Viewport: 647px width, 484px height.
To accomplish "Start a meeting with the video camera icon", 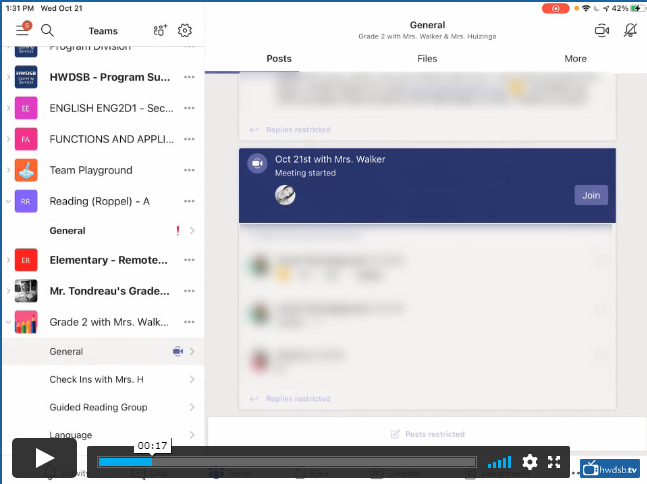I will (x=602, y=31).
